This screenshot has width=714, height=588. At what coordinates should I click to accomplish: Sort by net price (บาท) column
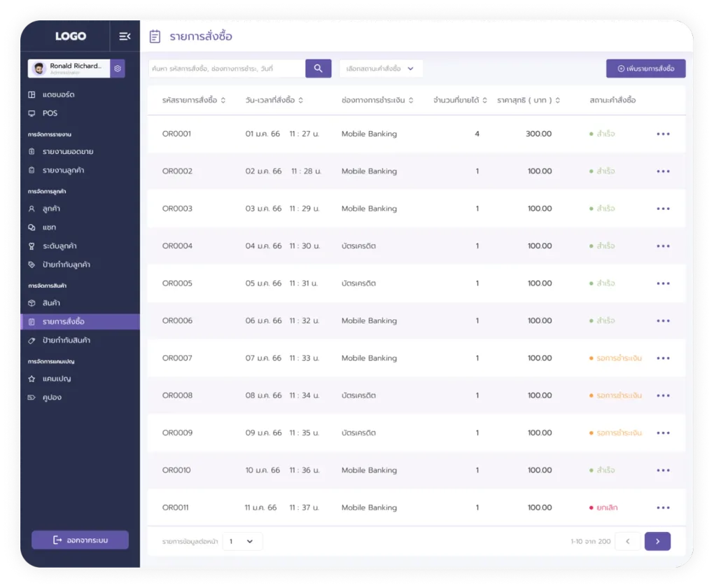click(x=557, y=100)
